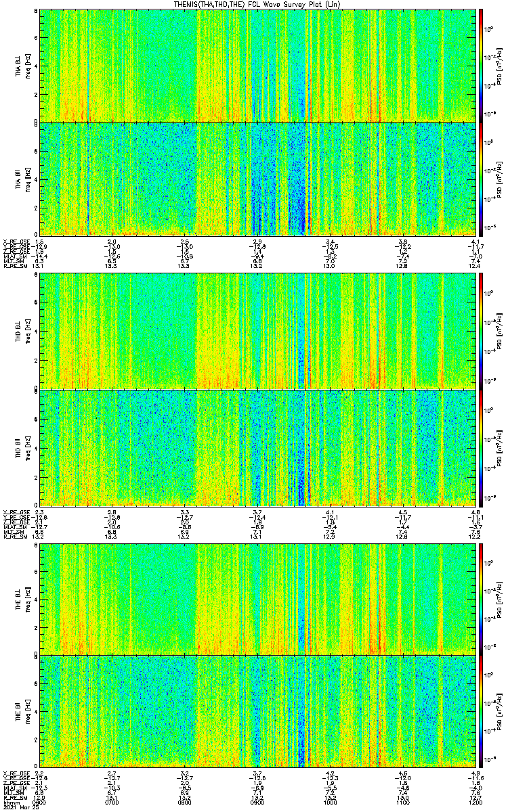Click the THE B⊥ freq [Hz] axis label
This screenshot has width=508, height=812.
22,598
